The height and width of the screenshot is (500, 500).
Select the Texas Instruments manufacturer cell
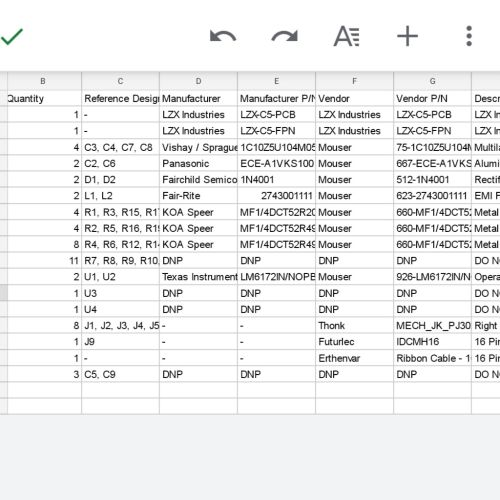(x=199, y=277)
